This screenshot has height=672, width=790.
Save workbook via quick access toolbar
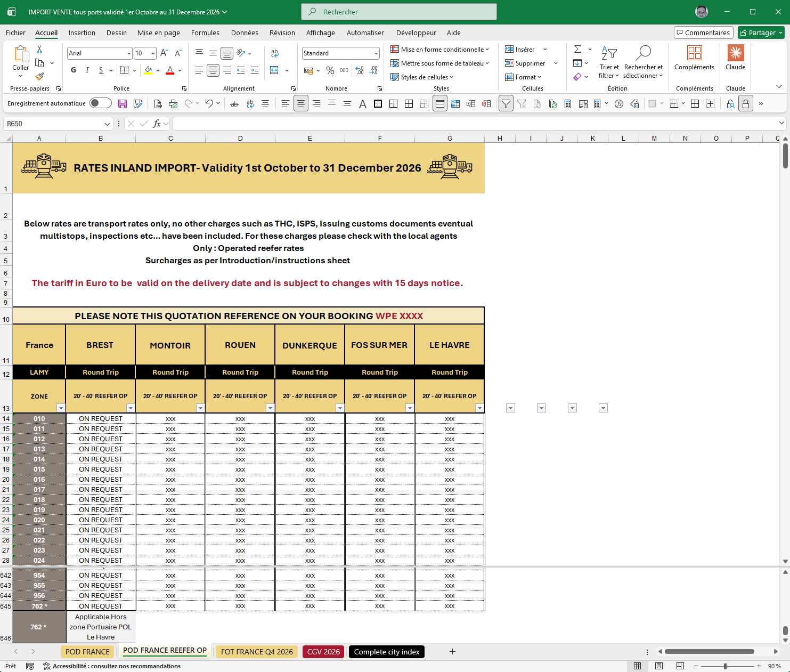[x=123, y=104]
